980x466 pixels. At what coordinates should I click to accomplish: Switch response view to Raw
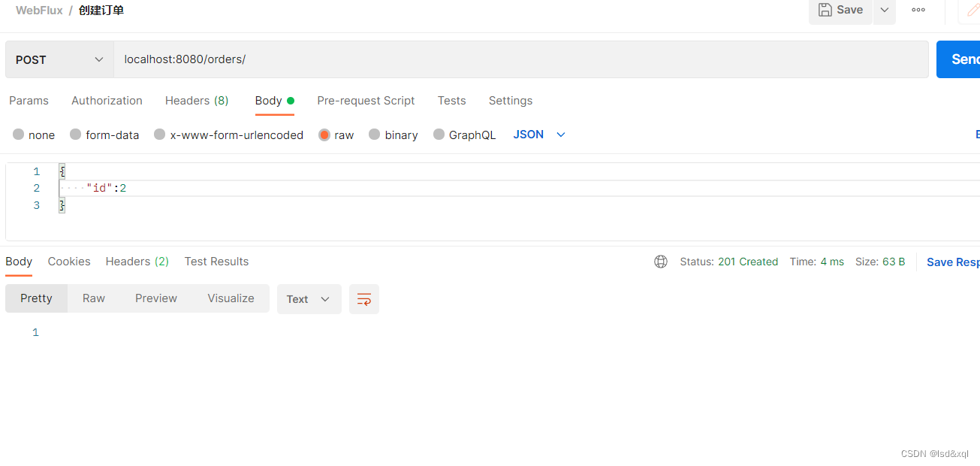[94, 298]
